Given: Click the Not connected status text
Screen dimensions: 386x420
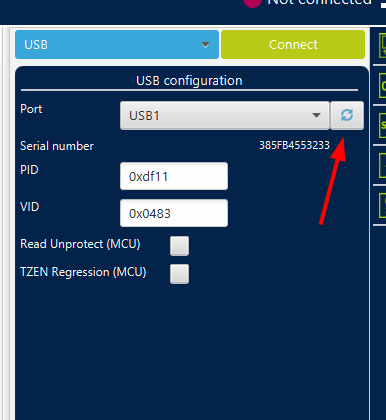Looking at the screenshot, I should (320, 3).
